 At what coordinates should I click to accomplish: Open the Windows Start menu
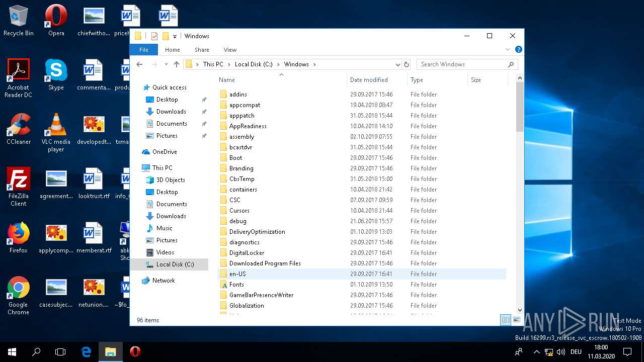click(12, 352)
